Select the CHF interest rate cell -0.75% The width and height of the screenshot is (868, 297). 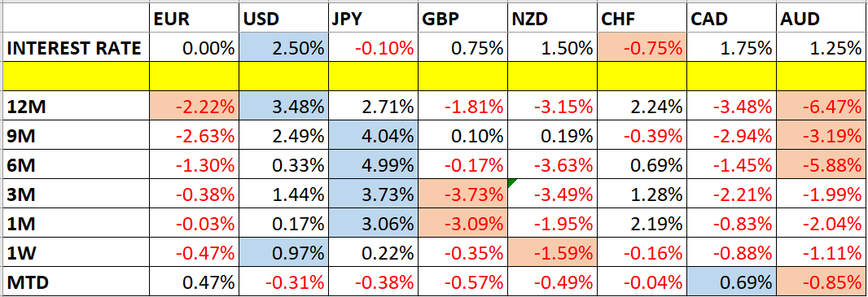642,48
